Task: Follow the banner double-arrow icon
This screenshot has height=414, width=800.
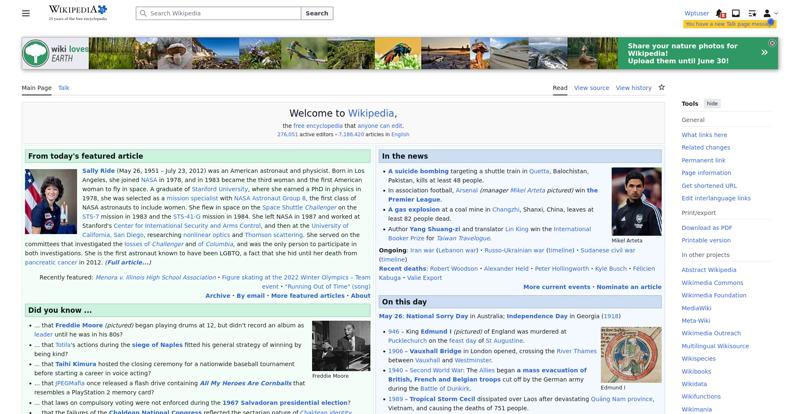Action: 764,53
